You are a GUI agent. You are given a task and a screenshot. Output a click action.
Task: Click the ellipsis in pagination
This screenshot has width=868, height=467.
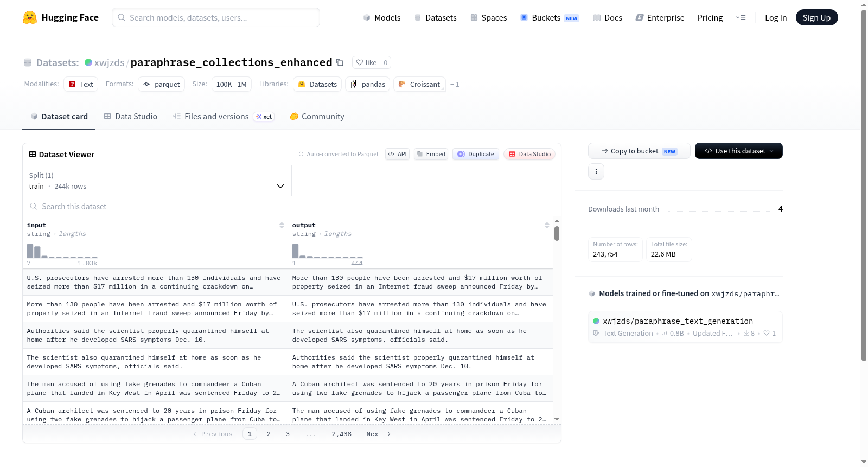(311, 434)
